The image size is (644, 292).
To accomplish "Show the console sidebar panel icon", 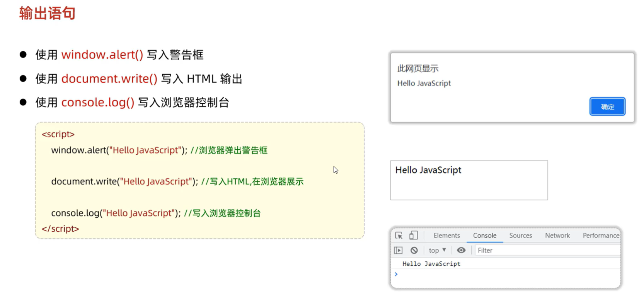I will [x=399, y=250].
